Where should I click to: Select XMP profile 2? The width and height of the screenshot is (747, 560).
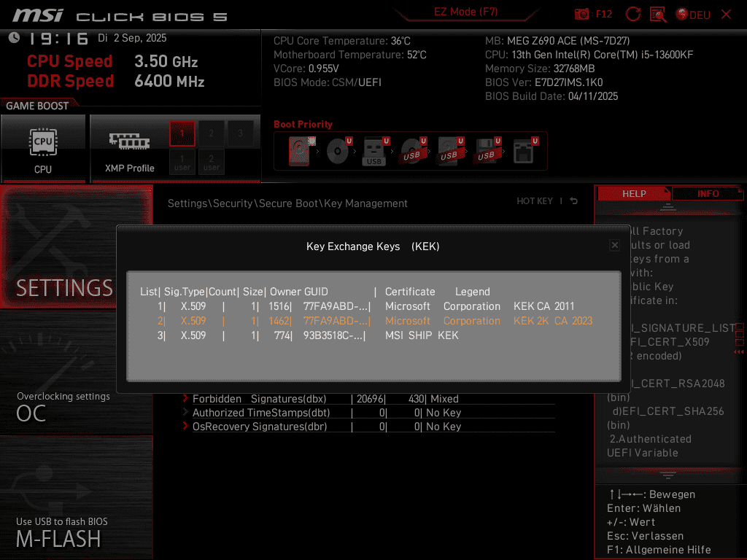[211, 133]
